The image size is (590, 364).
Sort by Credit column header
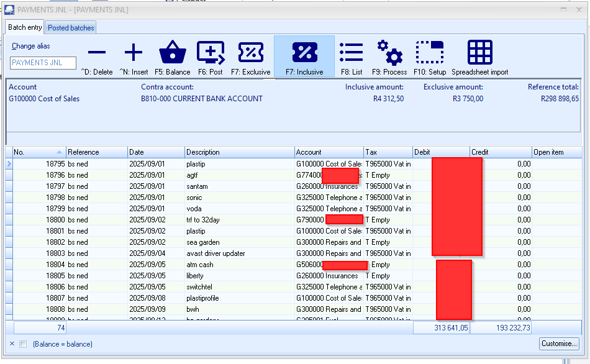tap(501, 152)
